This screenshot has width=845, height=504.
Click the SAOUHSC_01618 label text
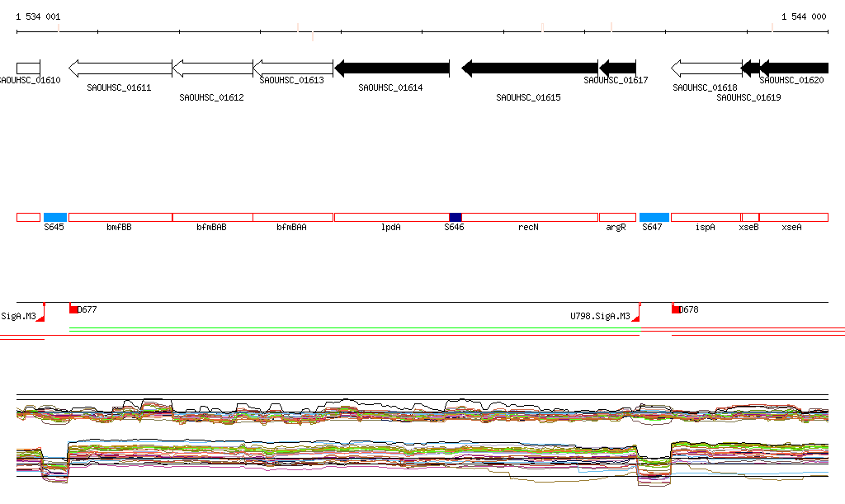click(705, 87)
